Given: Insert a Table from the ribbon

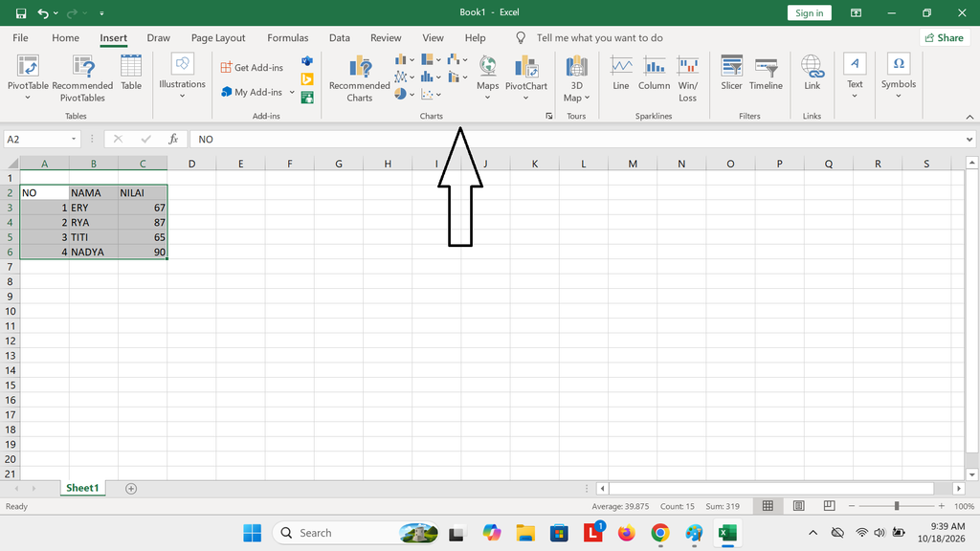Looking at the screenshot, I should (x=131, y=73).
